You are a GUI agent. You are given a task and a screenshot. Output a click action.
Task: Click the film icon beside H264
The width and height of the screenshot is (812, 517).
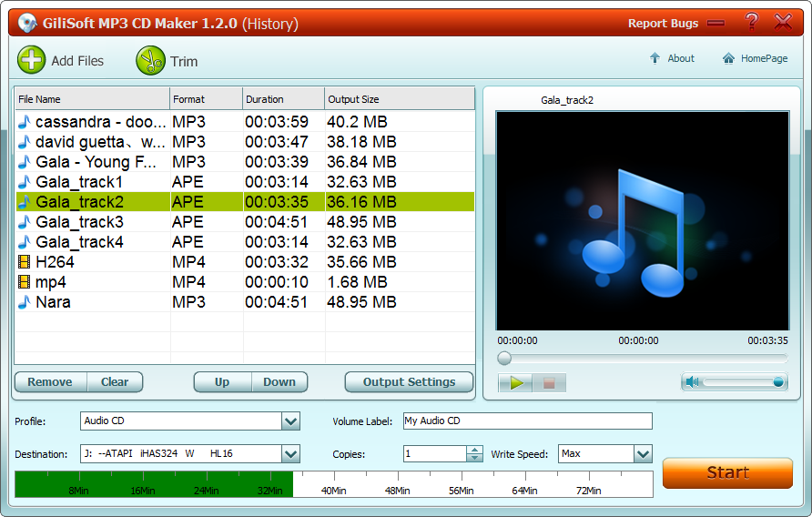tap(25, 262)
